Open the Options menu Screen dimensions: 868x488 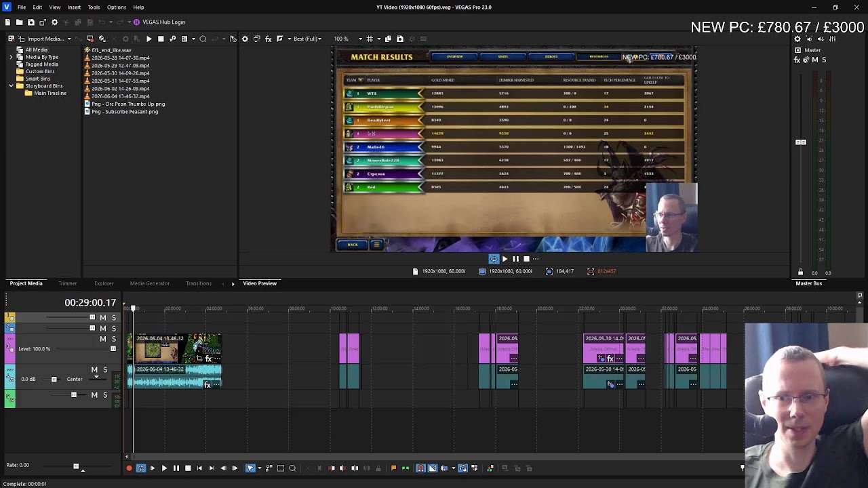116,7
